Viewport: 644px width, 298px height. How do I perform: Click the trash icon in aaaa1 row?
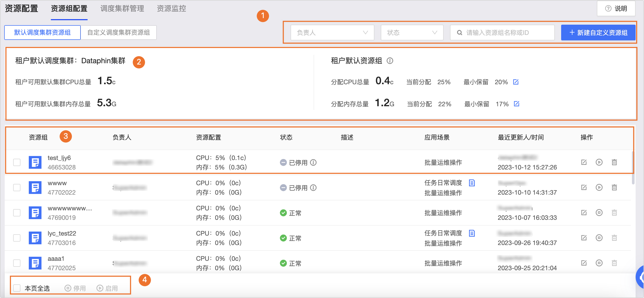coord(614,263)
